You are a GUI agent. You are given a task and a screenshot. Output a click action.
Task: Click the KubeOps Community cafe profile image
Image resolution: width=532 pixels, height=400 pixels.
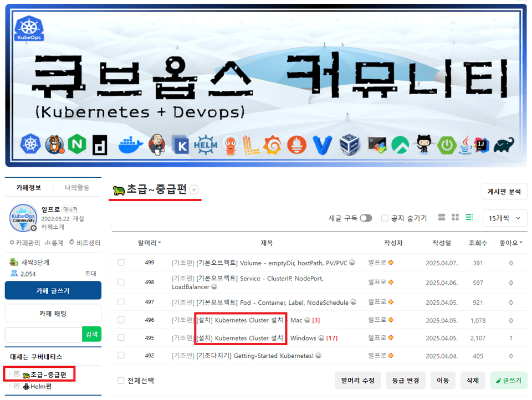[23, 218]
